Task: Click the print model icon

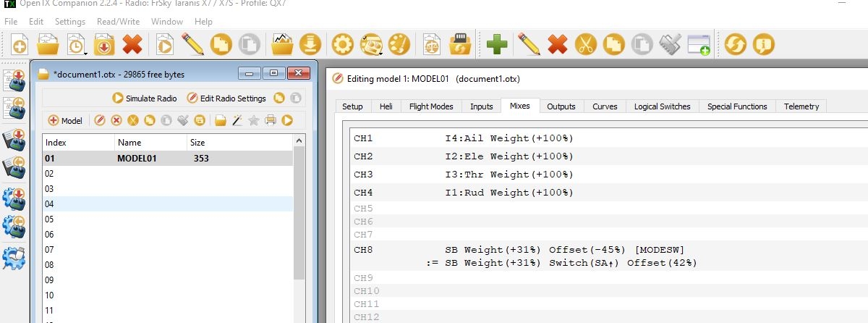Action: click(x=270, y=120)
